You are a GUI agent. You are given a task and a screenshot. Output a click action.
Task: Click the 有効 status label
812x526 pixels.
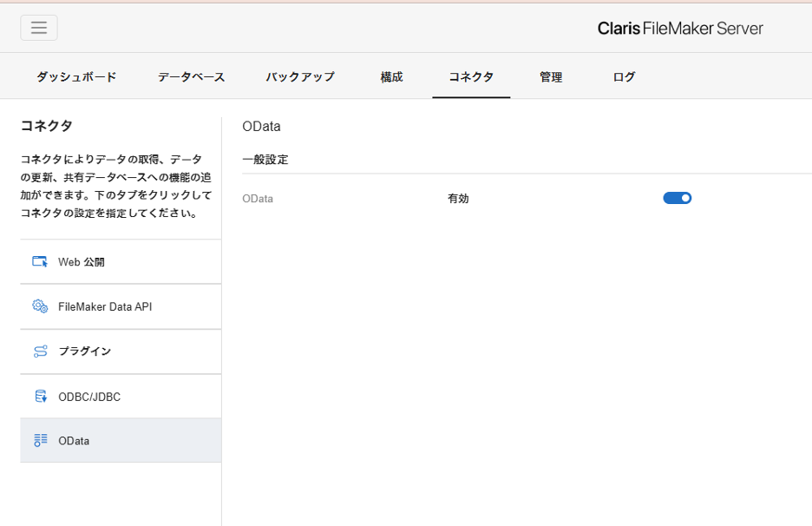tap(458, 199)
